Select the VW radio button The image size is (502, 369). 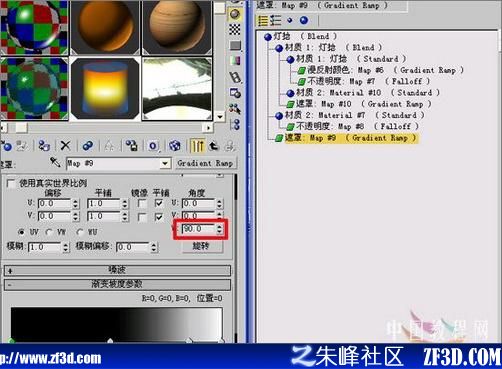pos(50,232)
